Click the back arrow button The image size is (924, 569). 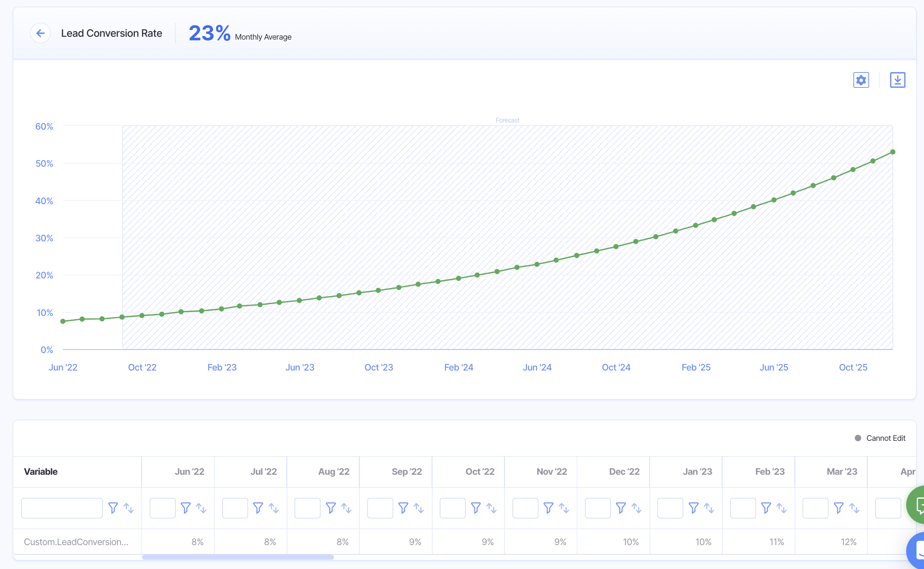pos(40,33)
